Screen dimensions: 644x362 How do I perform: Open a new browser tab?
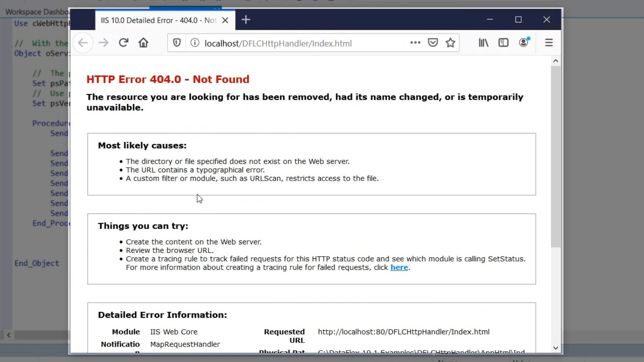(246, 20)
